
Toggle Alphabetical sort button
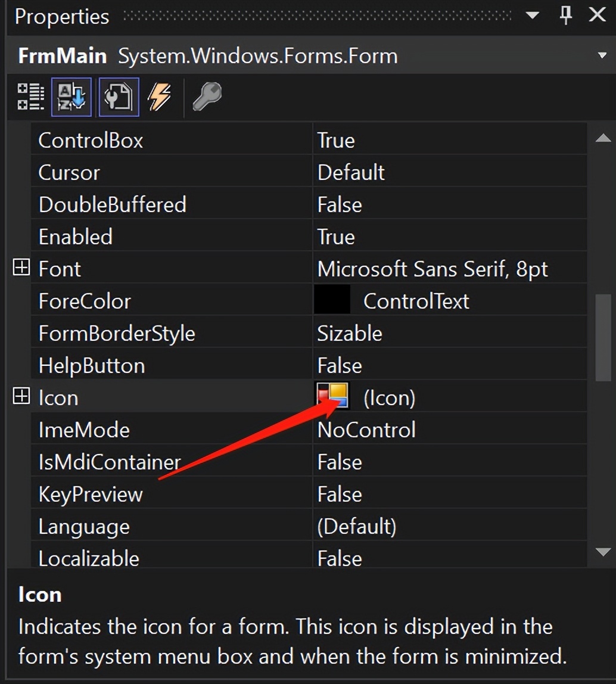pos(71,97)
